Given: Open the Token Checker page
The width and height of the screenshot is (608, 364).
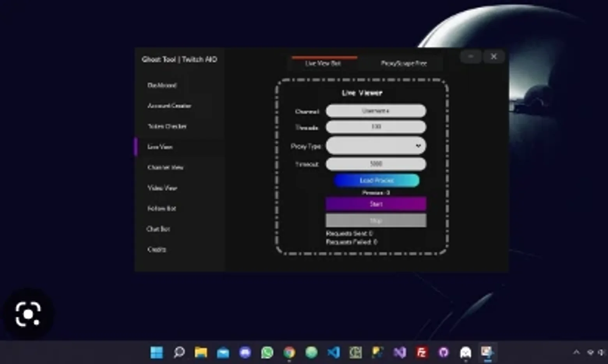Looking at the screenshot, I should click(167, 126).
